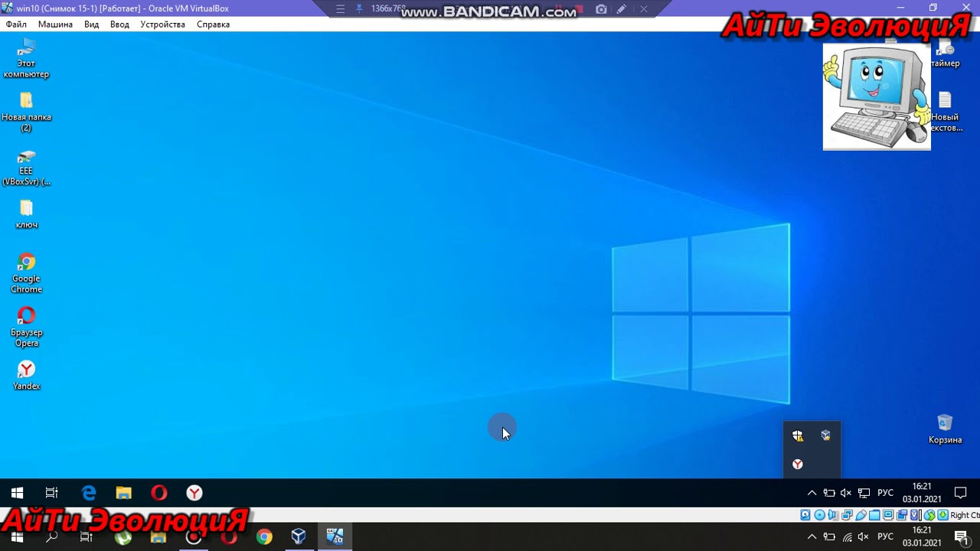
Task: Collapse the guest hidden tray icons chevron
Action: (x=812, y=493)
